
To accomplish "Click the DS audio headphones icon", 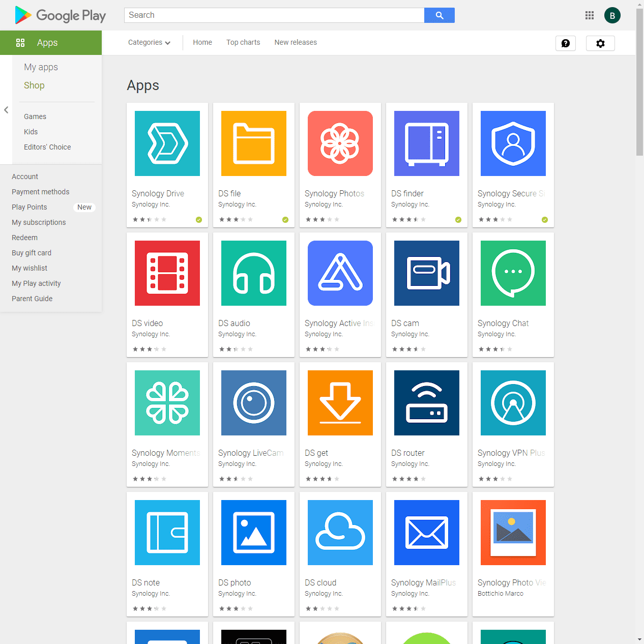I will tap(254, 273).
